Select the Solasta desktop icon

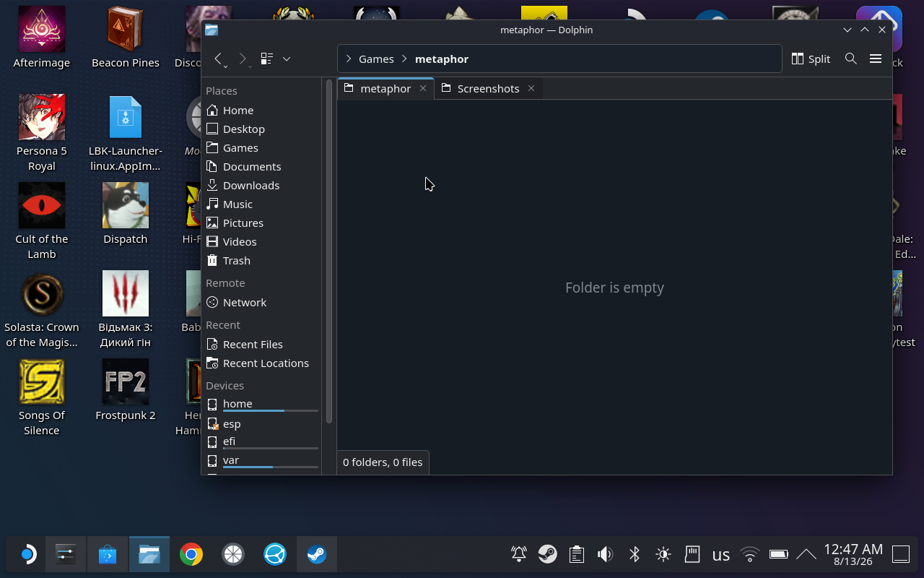pos(42,309)
